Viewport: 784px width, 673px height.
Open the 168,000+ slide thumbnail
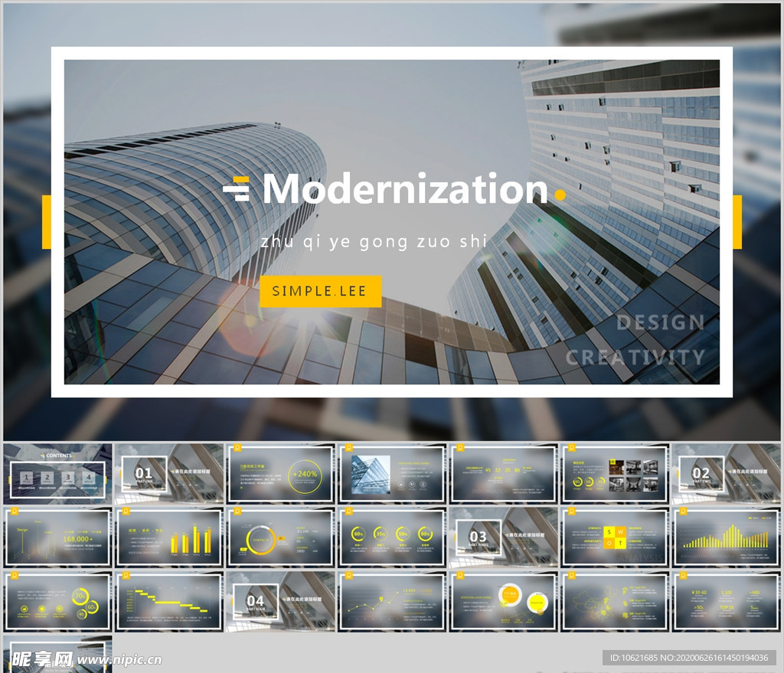click(57, 537)
